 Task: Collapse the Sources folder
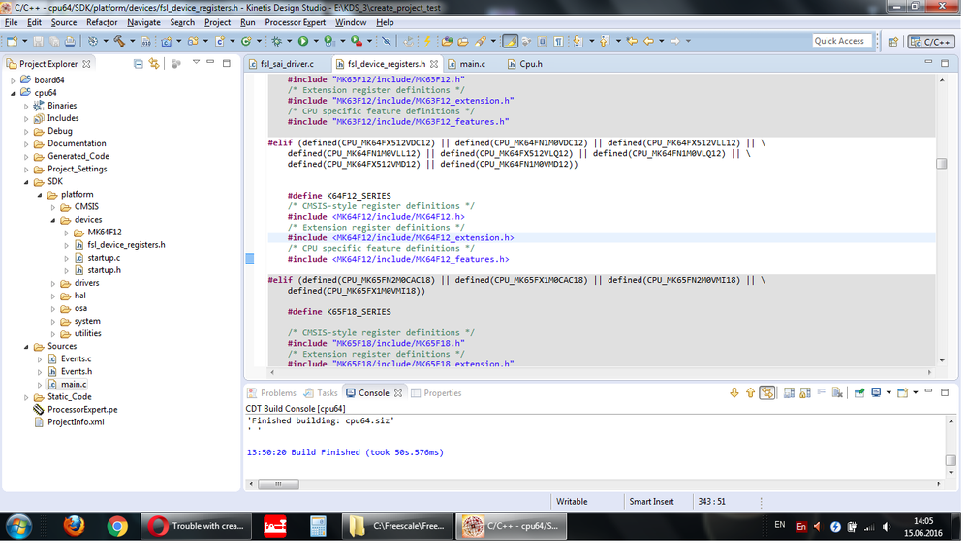click(x=26, y=347)
